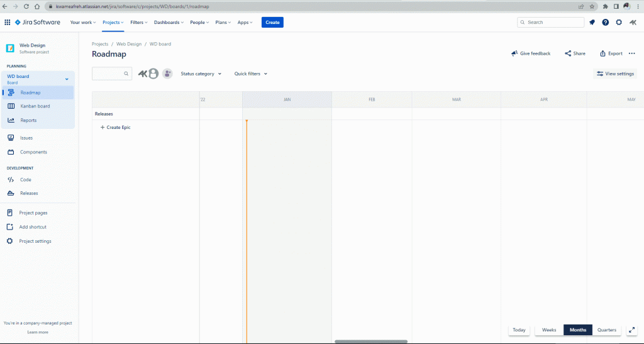
Task: Open Jira settings gear icon
Action: tap(619, 22)
